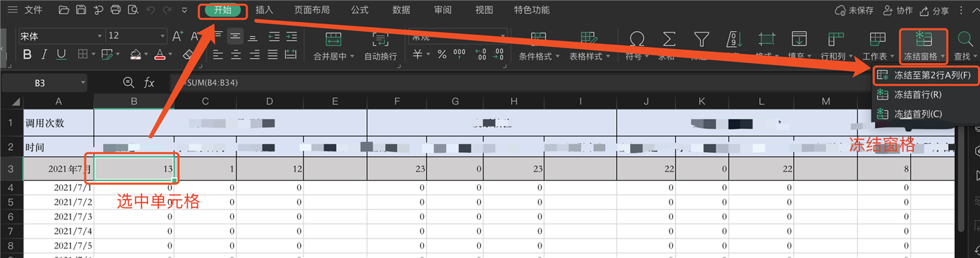Justify text in cell
This screenshot has width=980, height=258.
click(272, 54)
